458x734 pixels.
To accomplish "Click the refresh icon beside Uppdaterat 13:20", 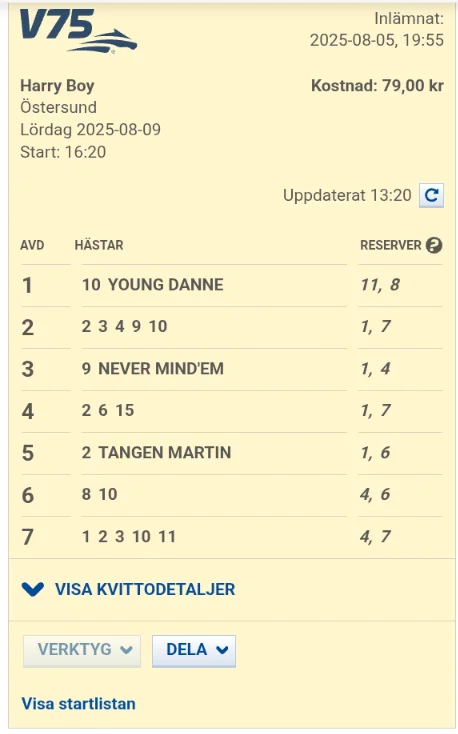I will tap(431, 195).
